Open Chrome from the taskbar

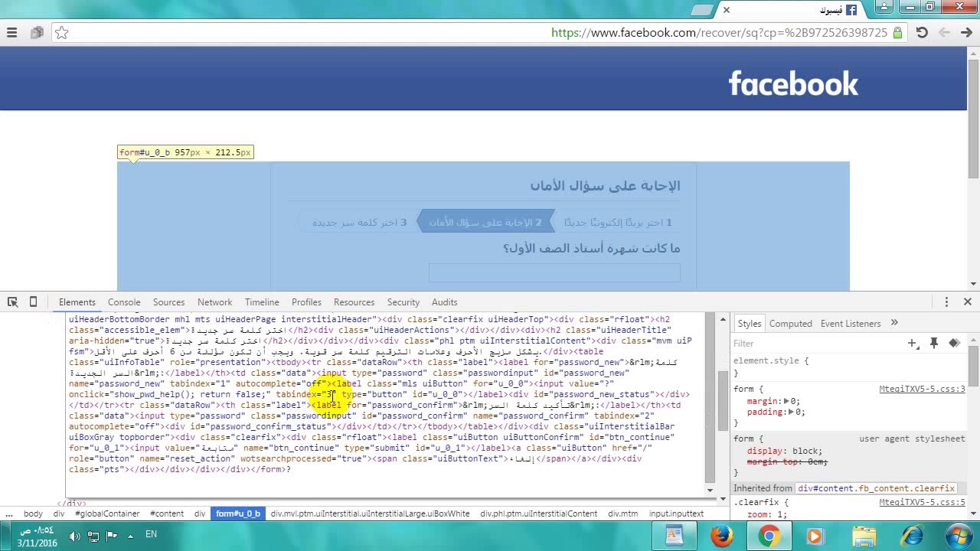coord(769,536)
